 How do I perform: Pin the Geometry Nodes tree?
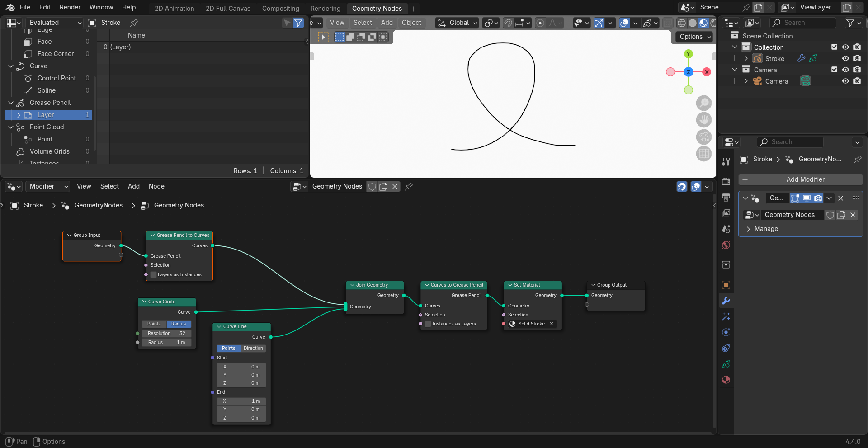(409, 186)
